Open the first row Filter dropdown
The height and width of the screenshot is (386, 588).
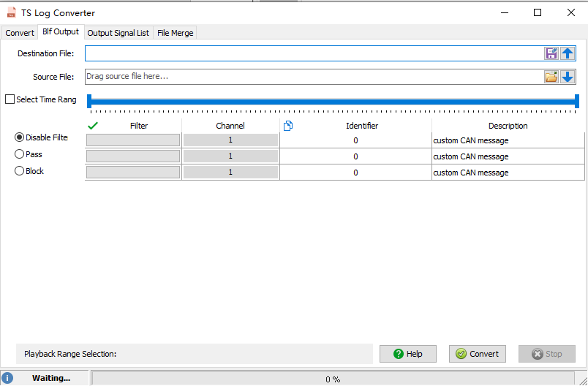tap(133, 140)
